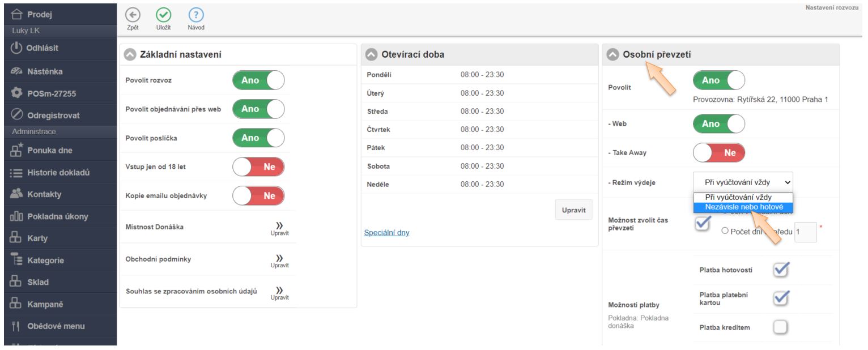Image resolution: width=868 pixels, height=350 pixels.
Task: Collapse Základní nastavení panel chevron
Action: click(130, 54)
